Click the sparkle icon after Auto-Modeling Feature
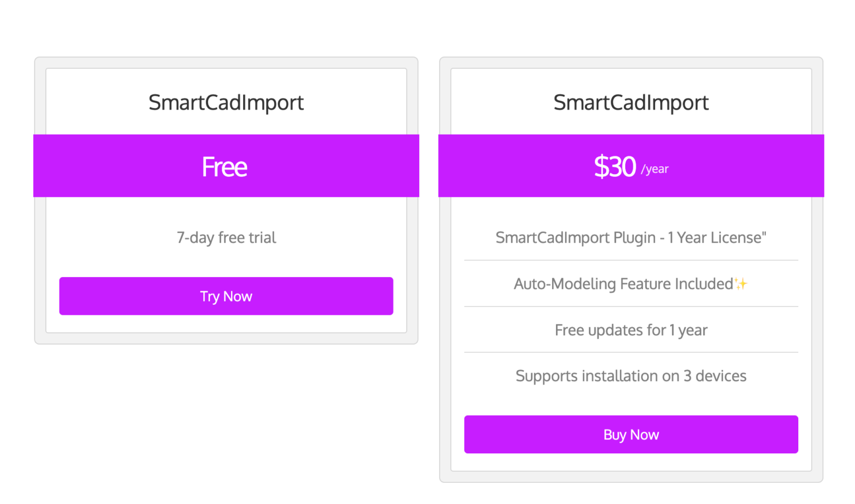Screen dimensions: 855x504 pos(741,284)
